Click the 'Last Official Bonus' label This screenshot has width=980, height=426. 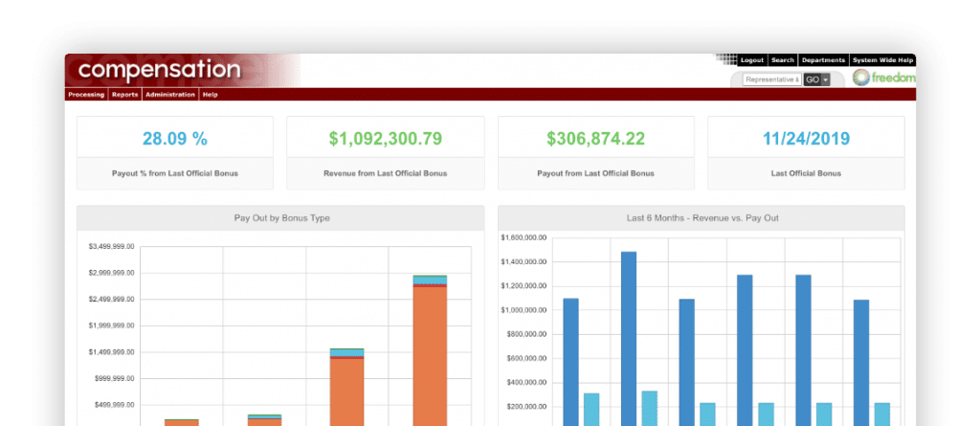[806, 173]
